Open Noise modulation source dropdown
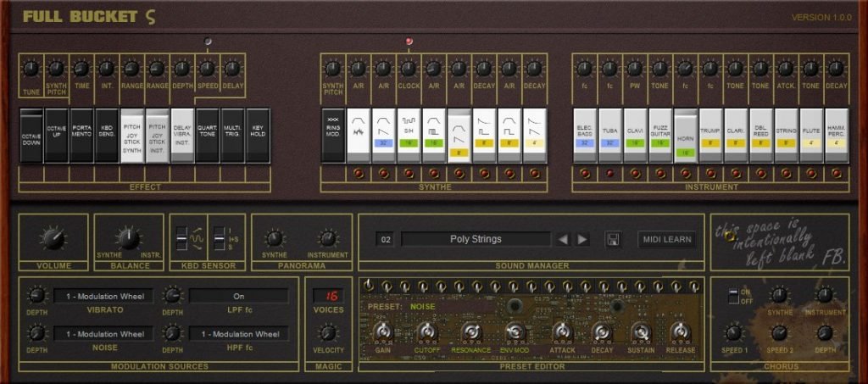Screen dimensions: 868x384 tap(103, 334)
